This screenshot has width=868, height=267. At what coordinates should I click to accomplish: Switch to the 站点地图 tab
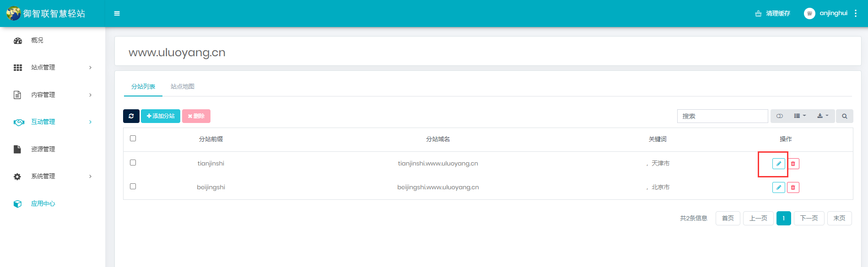click(183, 86)
